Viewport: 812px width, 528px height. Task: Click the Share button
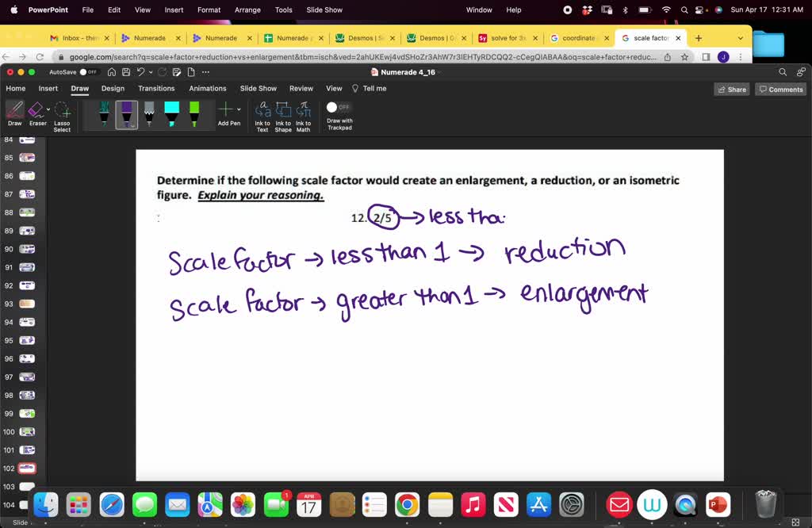[732, 90]
